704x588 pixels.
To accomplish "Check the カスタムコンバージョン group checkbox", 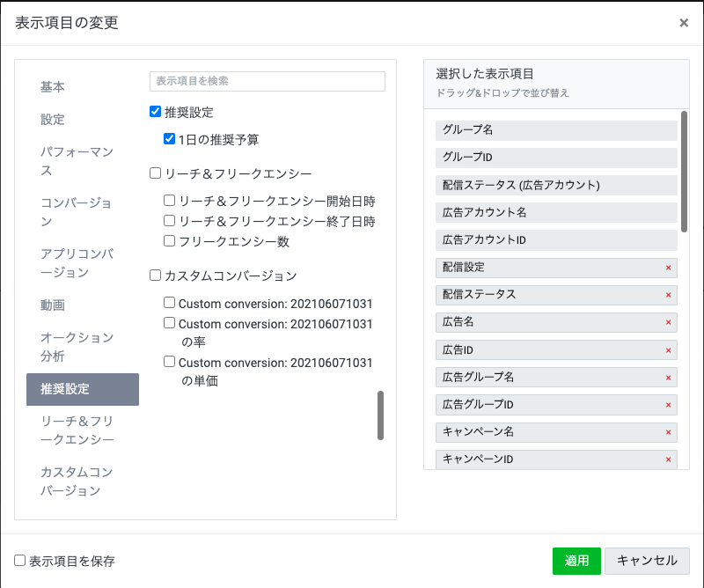I will (x=156, y=276).
